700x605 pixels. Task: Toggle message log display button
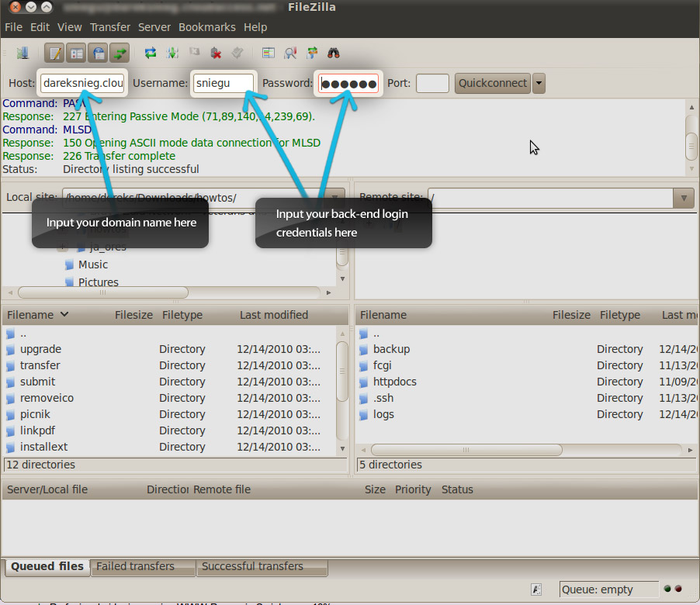(55, 53)
